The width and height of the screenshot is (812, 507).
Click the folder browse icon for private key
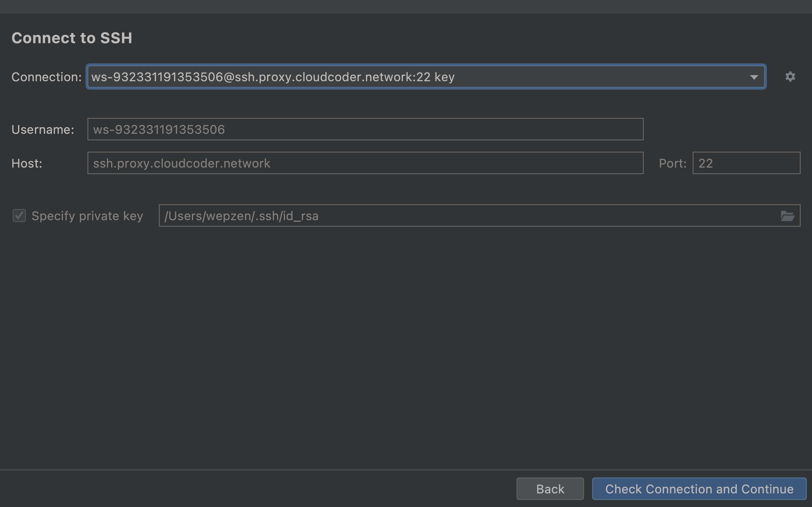pyautogui.click(x=788, y=216)
